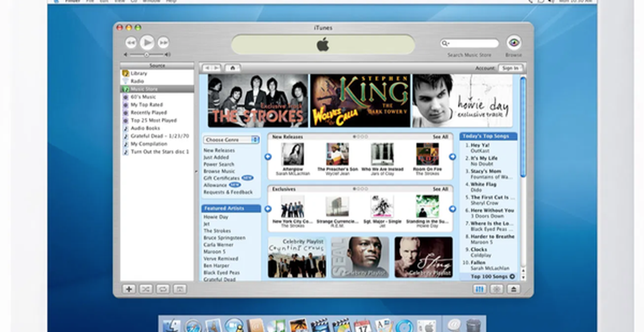Open the Stephen King Dark Tower banner
644x332 pixels.
click(x=360, y=100)
